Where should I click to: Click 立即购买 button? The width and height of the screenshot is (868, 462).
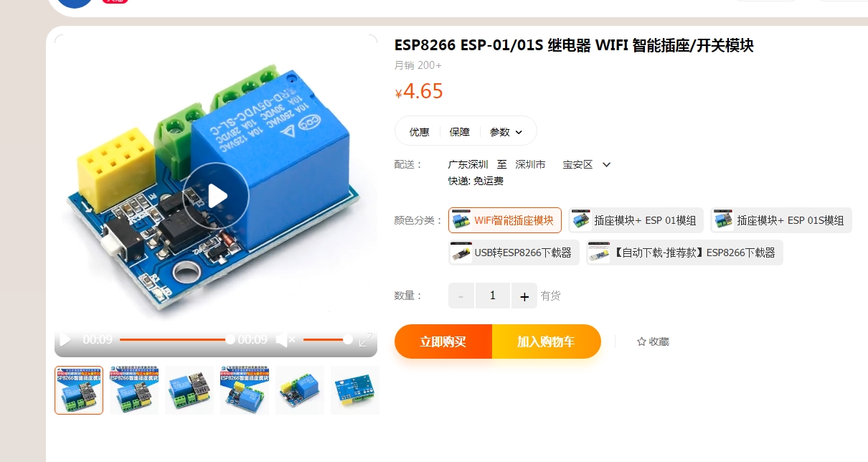point(443,341)
